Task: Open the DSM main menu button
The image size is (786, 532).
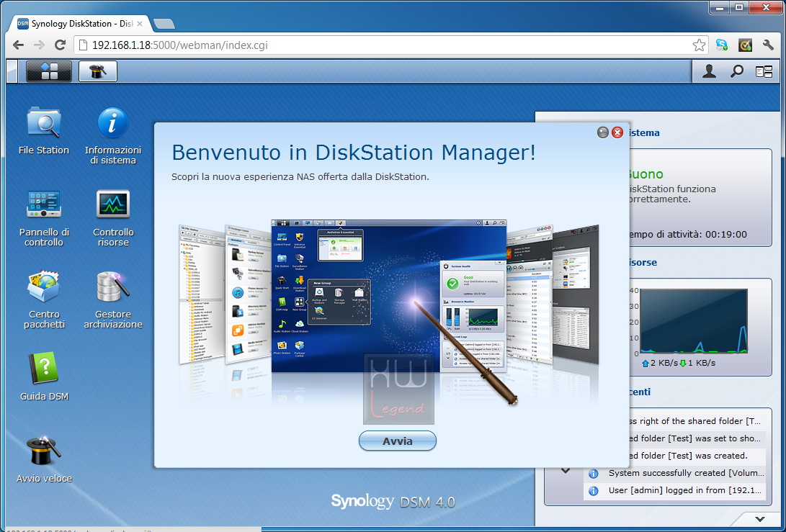Action: 48,71
